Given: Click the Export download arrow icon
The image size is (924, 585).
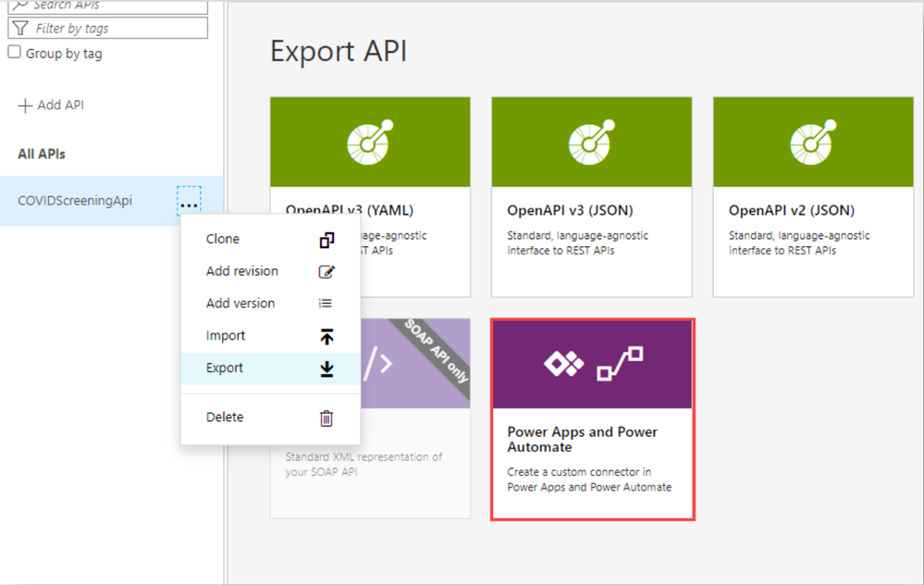Looking at the screenshot, I should click(x=326, y=368).
